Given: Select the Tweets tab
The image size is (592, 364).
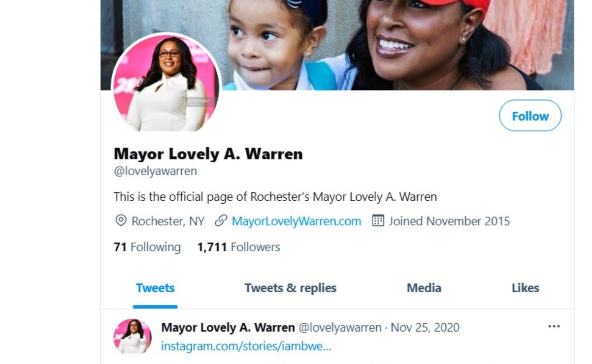Looking at the screenshot, I should click(x=155, y=288).
